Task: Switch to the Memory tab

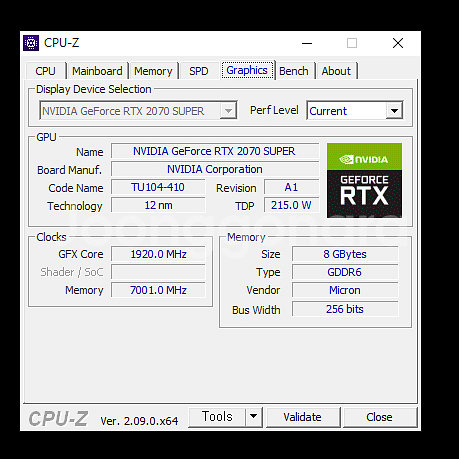Action: tap(153, 71)
